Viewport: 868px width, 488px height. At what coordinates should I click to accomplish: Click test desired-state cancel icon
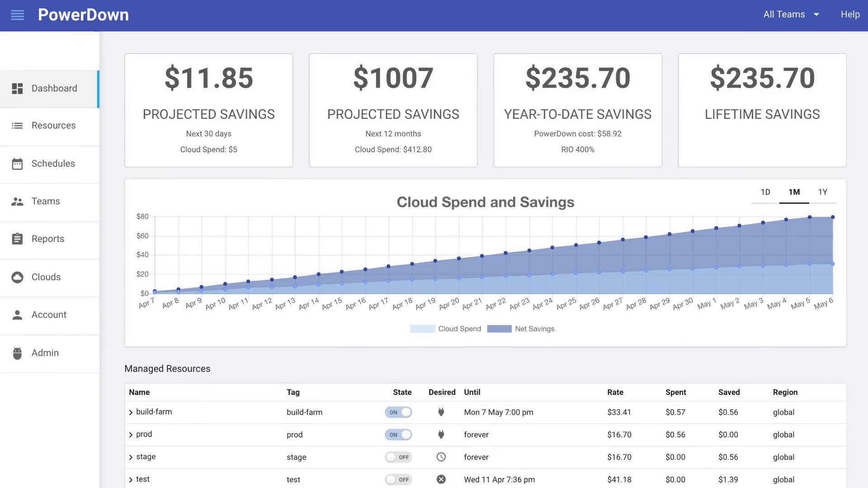coord(441,479)
